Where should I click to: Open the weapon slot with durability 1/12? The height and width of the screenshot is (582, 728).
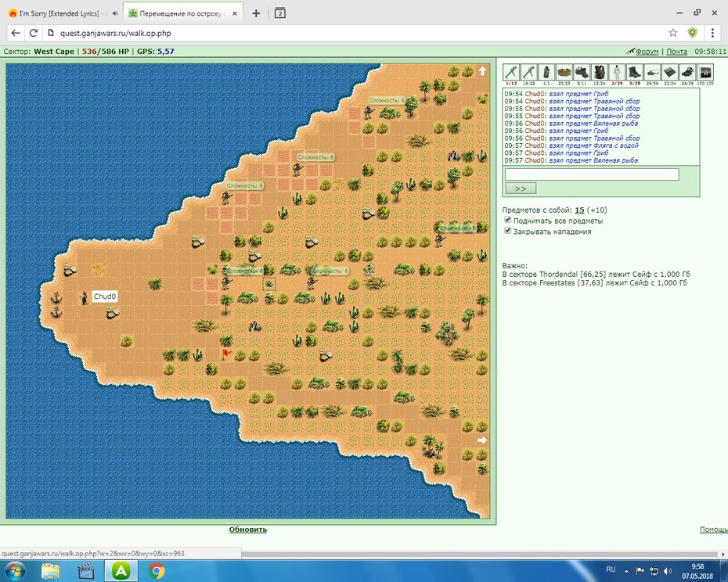tap(511, 73)
